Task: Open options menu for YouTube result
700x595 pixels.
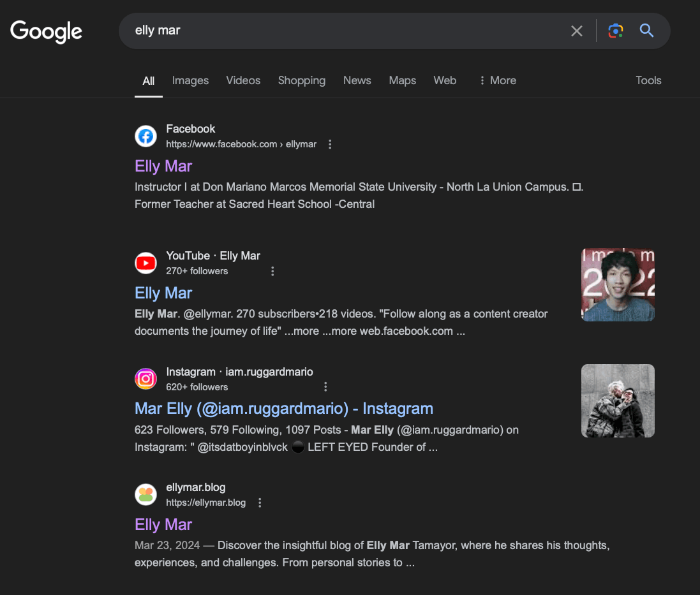Action: (272, 271)
